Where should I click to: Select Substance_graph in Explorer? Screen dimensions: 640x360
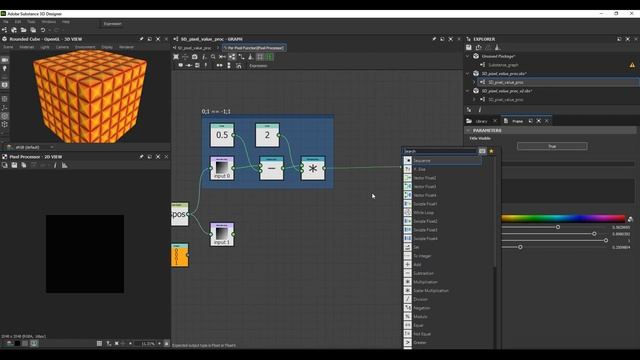[503, 65]
